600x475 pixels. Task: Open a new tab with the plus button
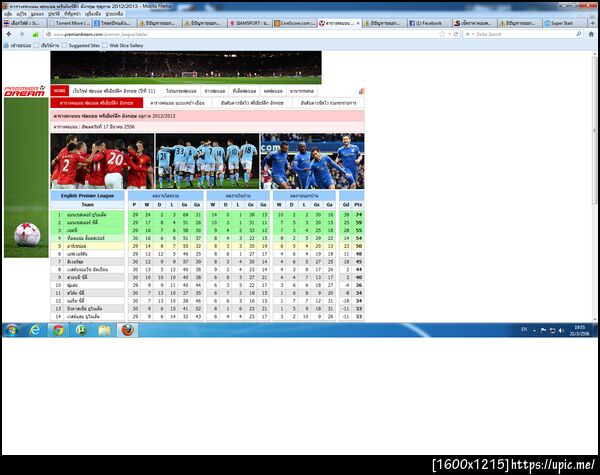click(x=593, y=23)
